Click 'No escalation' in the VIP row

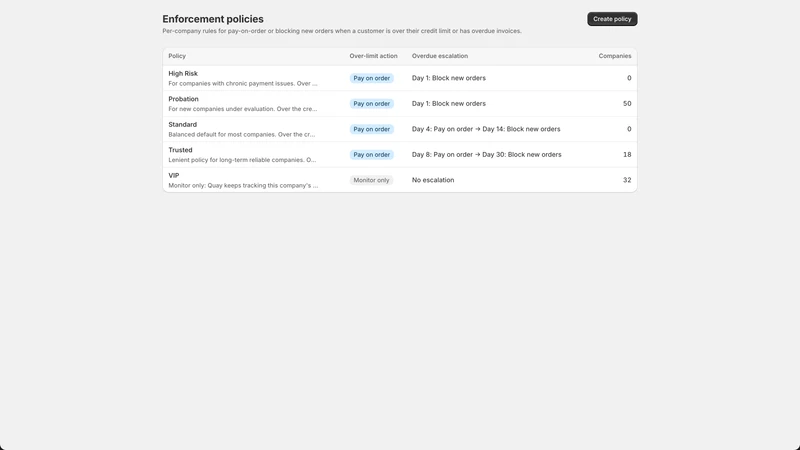click(x=433, y=180)
